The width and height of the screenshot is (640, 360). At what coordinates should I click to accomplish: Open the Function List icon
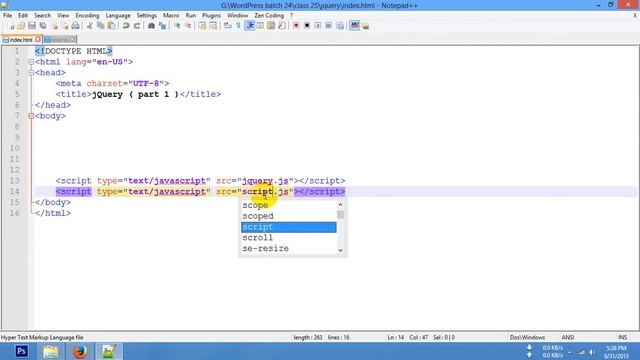(x=282, y=26)
